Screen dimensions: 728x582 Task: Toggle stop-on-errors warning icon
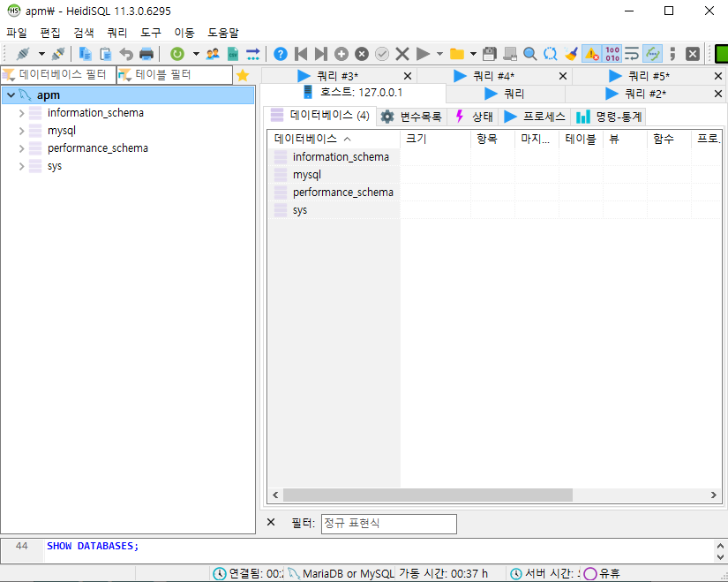click(591, 54)
